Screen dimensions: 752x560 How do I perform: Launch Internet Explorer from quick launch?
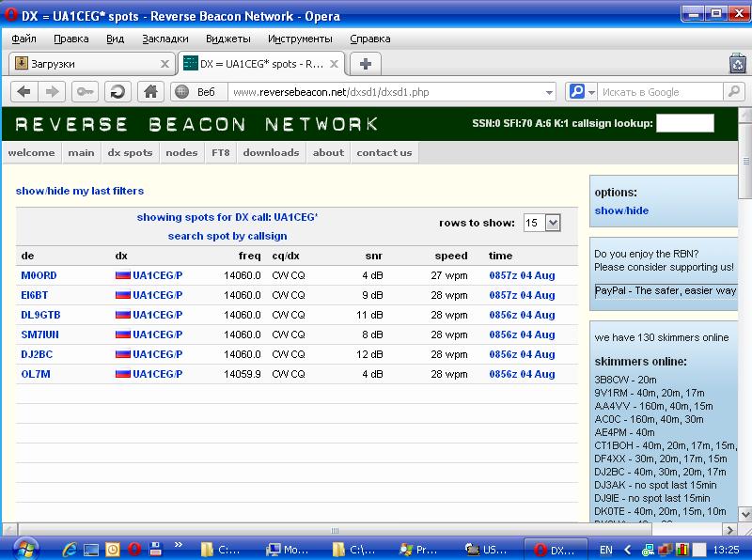tap(70, 550)
